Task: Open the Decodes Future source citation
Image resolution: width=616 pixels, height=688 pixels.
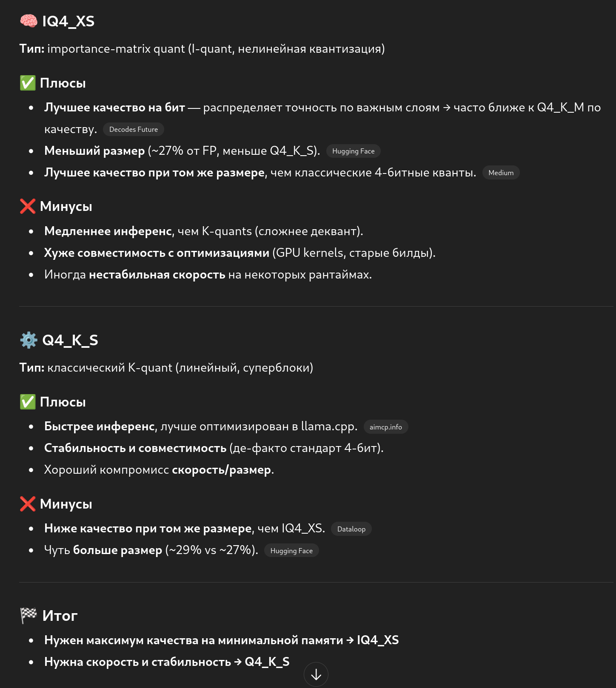Action: point(134,129)
